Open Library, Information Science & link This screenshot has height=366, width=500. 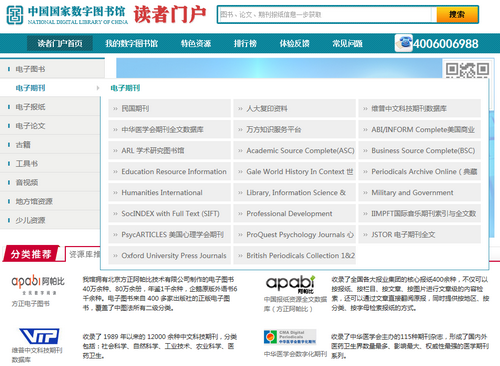[x=294, y=192]
